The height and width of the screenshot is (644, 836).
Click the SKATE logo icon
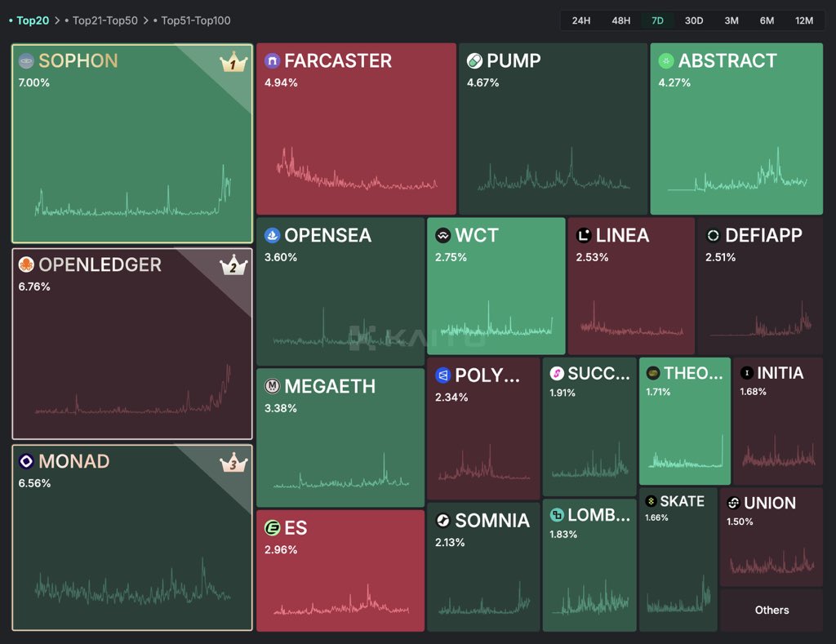coord(651,501)
